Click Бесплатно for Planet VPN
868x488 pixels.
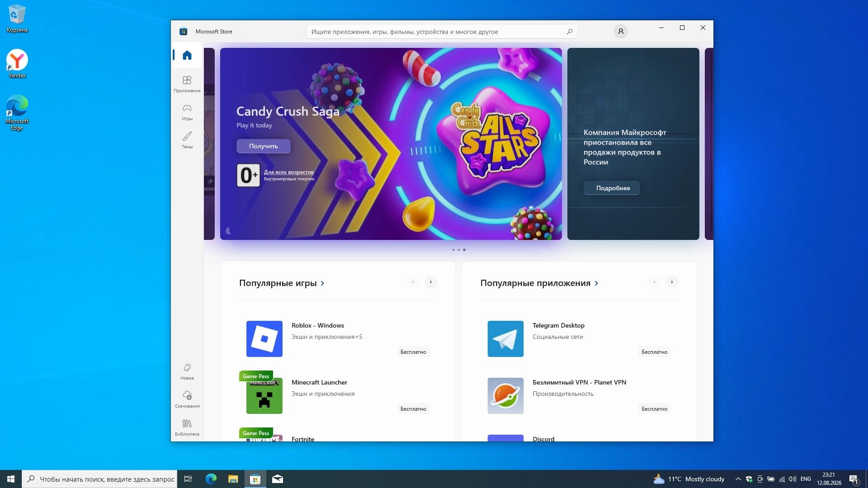click(x=654, y=408)
